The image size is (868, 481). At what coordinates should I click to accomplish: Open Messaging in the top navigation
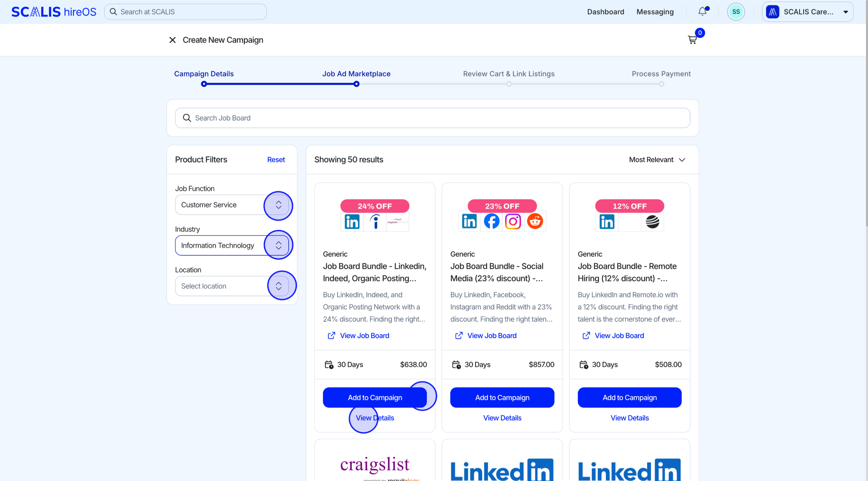(655, 12)
